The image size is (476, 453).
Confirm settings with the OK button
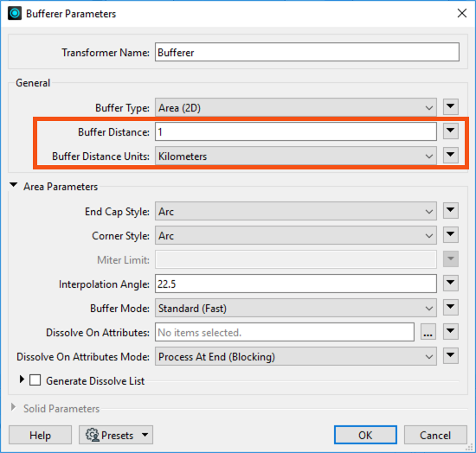pos(365,435)
